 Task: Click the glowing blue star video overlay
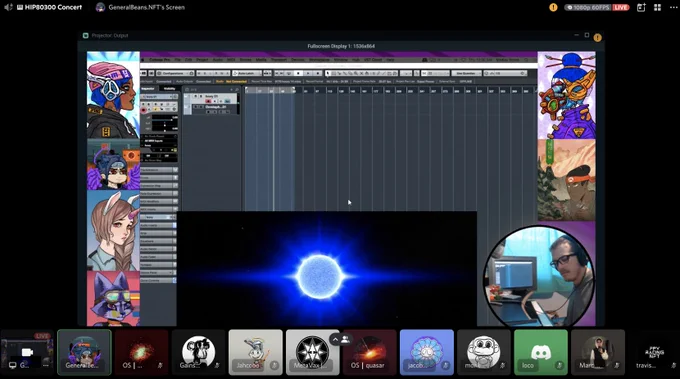click(327, 268)
